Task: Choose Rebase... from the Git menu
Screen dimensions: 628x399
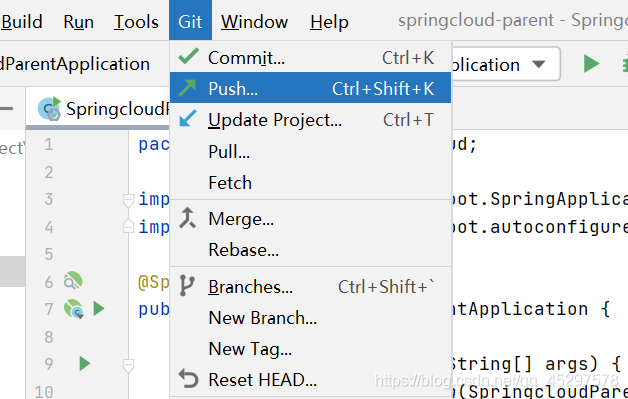Action: (310, 250)
